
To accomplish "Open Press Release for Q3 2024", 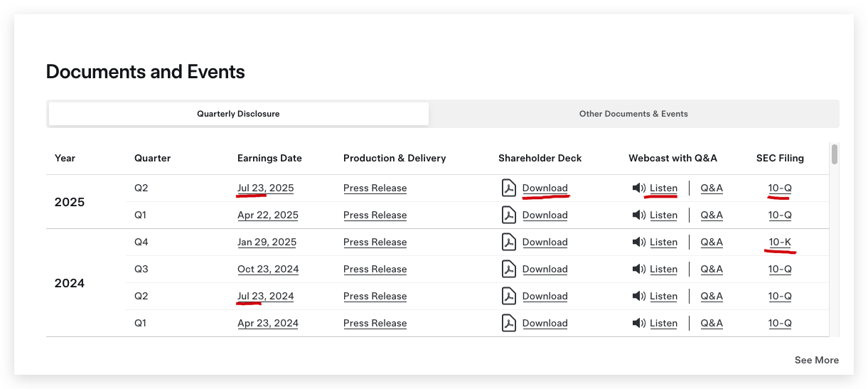I will click(x=375, y=270).
